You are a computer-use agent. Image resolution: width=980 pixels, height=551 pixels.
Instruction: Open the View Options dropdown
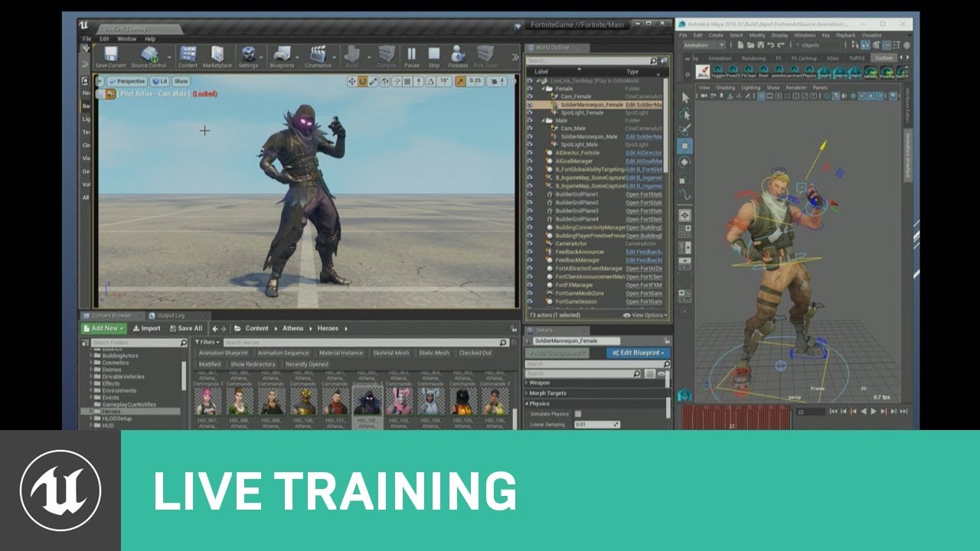click(x=645, y=315)
